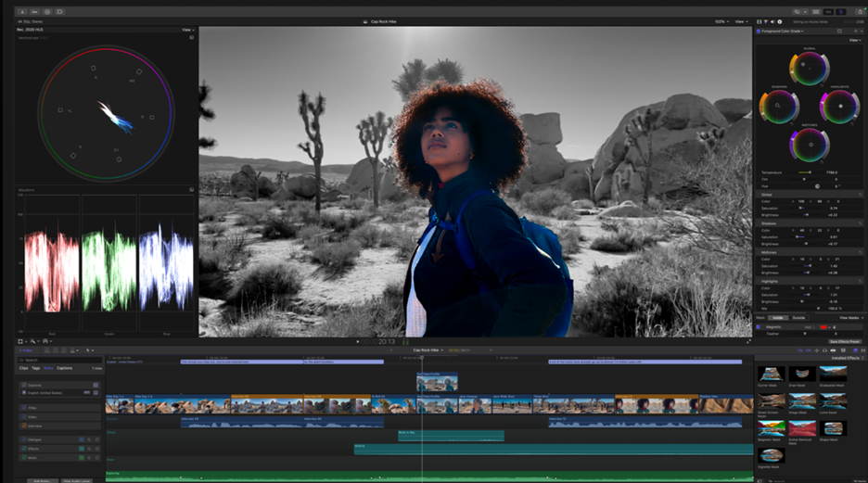The width and height of the screenshot is (868, 483).
Task: Open the Installed Effects dropdown
Action: (847, 358)
